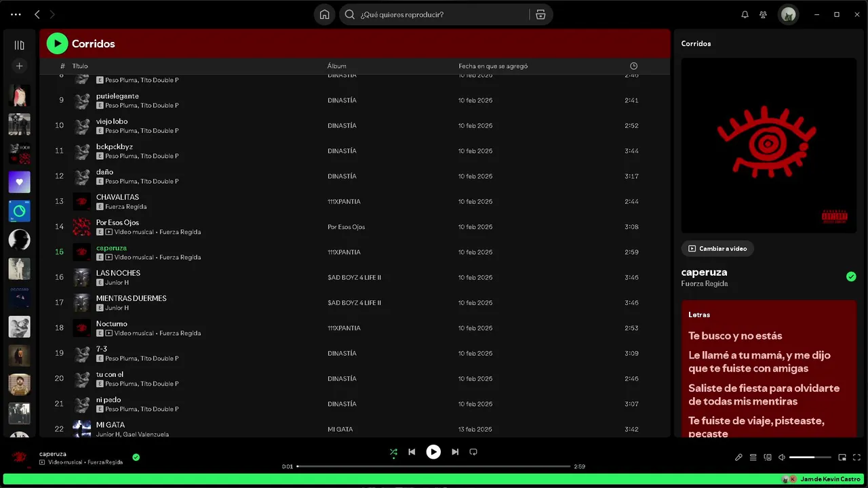
Task: Toggle saved checkmark in right panel
Action: coord(851,277)
